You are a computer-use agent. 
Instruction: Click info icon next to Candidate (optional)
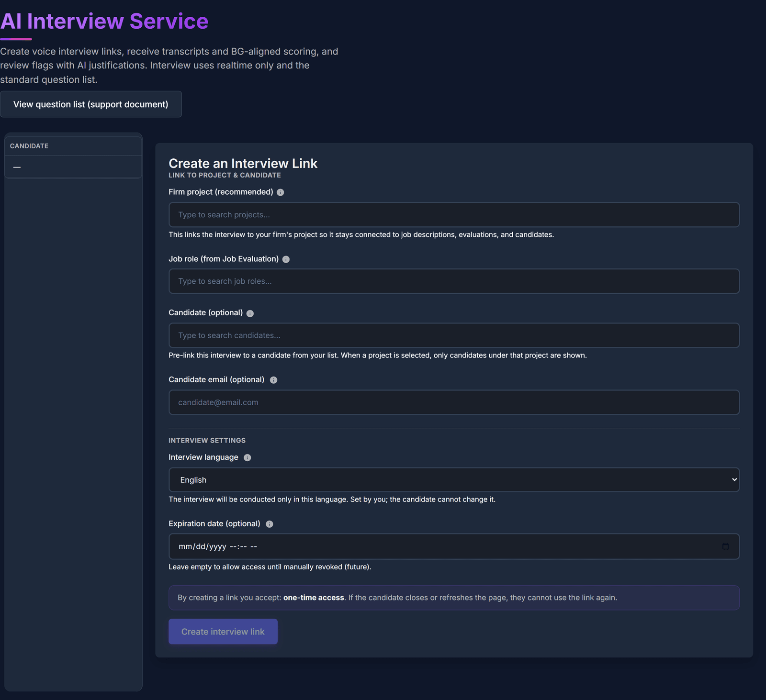click(x=250, y=313)
